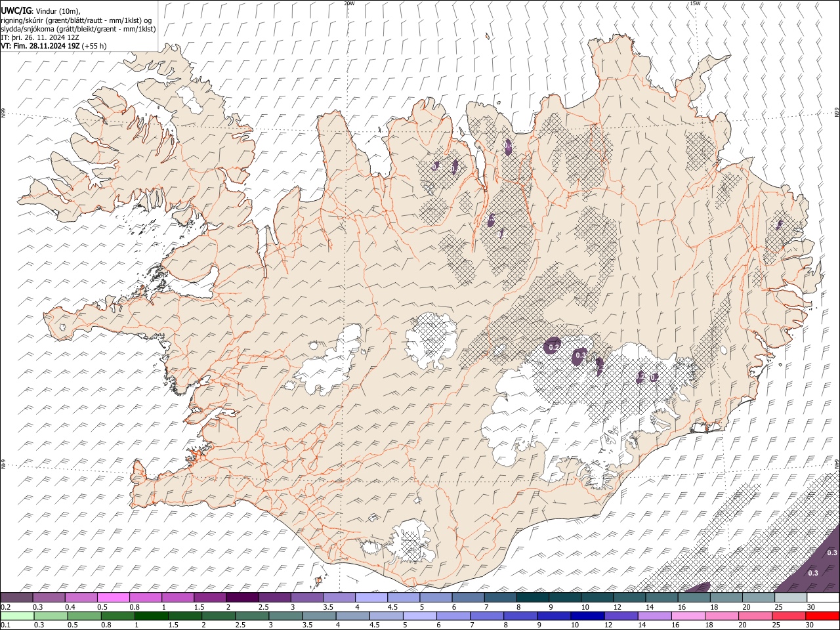This screenshot has height=630, width=840.
Task: Click the '20W' longitude label at top
Action: 349,3
